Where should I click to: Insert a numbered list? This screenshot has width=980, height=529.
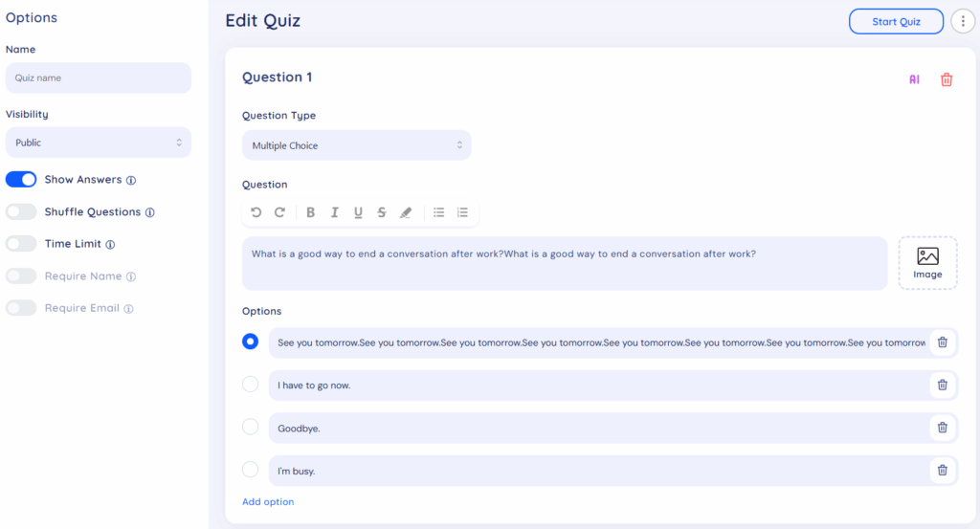coord(463,212)
